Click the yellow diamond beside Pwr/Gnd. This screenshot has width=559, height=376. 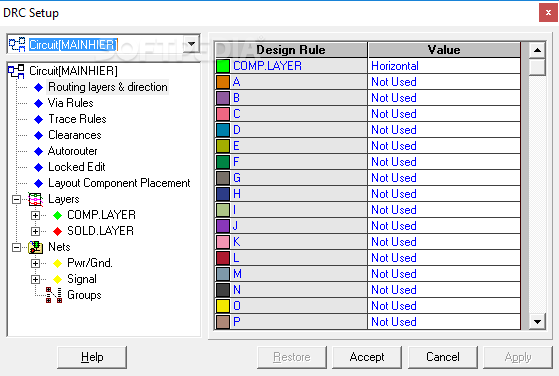pyautogui.click(x=57, y=263)
